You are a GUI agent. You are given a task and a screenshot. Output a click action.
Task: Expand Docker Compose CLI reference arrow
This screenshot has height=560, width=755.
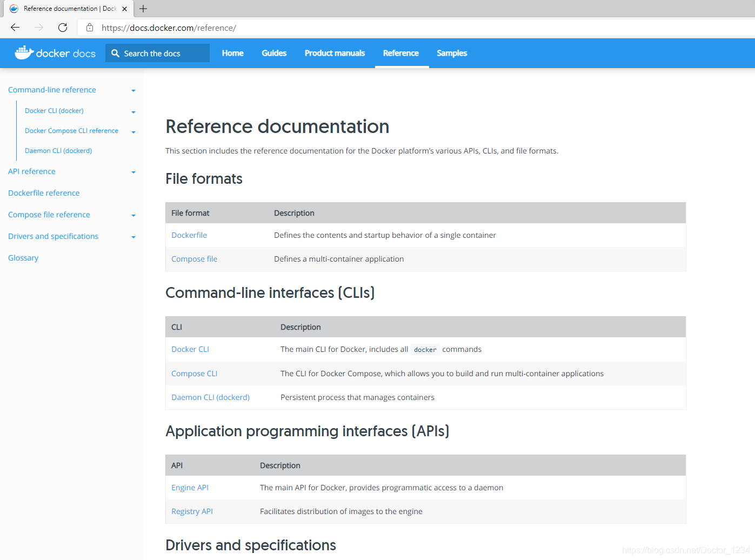133,132
